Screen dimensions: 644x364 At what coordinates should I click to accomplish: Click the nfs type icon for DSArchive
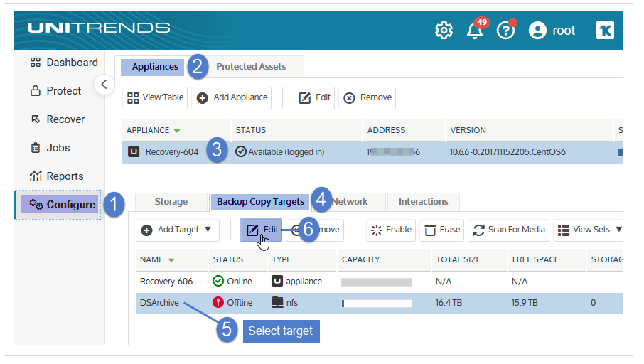click(x=277, y=302)
